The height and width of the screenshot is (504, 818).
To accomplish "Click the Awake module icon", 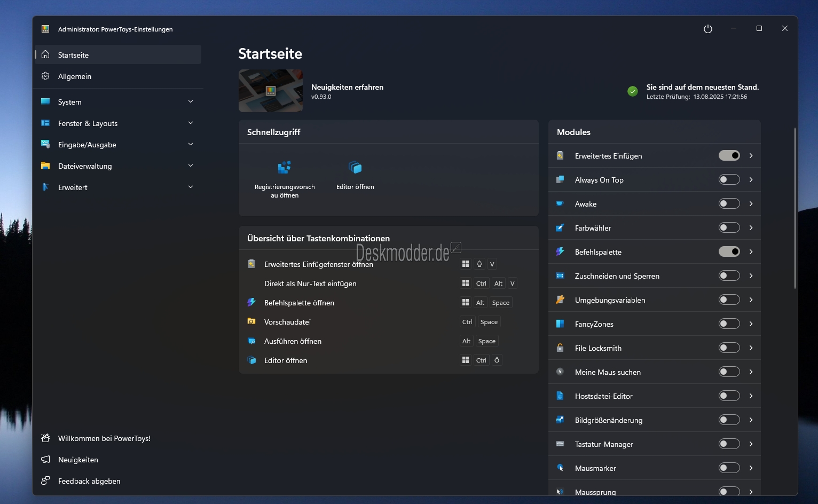I will click(560, 203).
